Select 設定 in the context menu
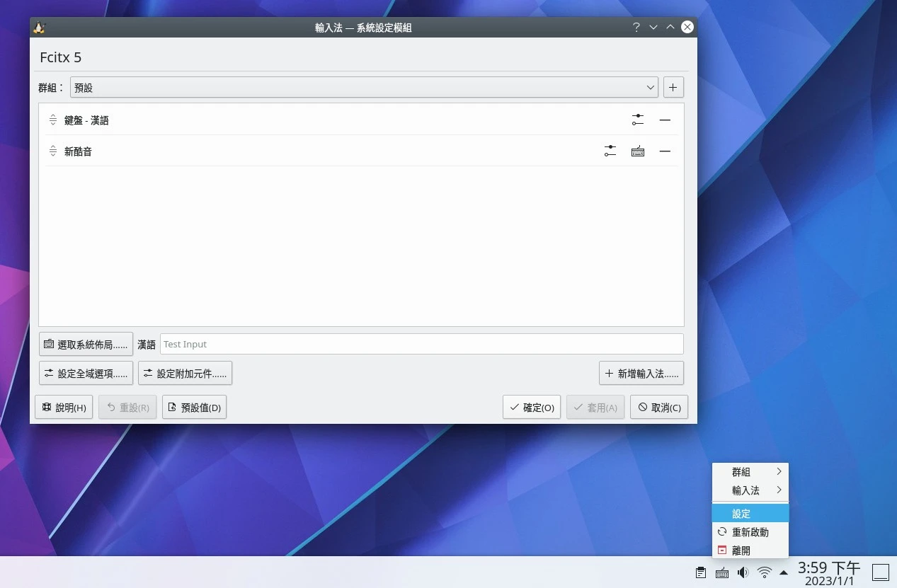 [x=750, y=514]
